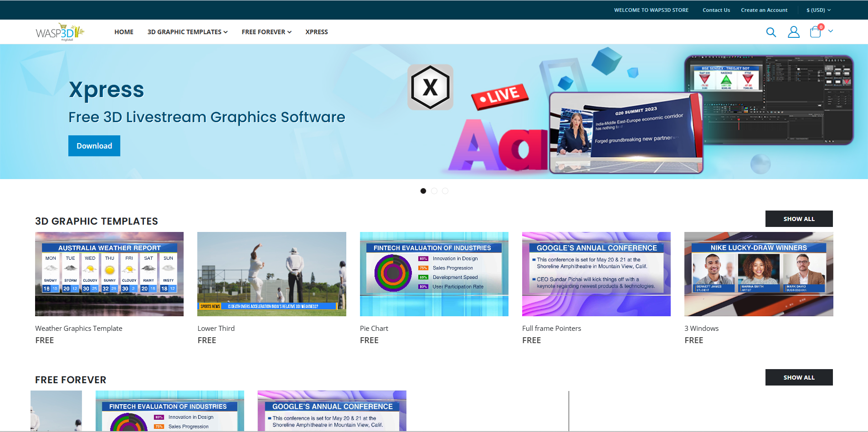Click the Lower Third product title
The image size is (868, 432).
coord(216,328)
